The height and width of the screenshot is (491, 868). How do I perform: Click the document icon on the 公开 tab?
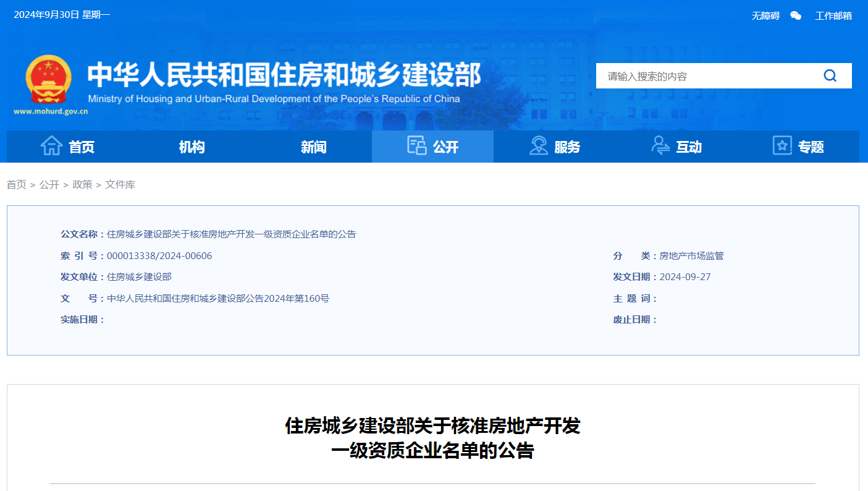pos(416,146)
